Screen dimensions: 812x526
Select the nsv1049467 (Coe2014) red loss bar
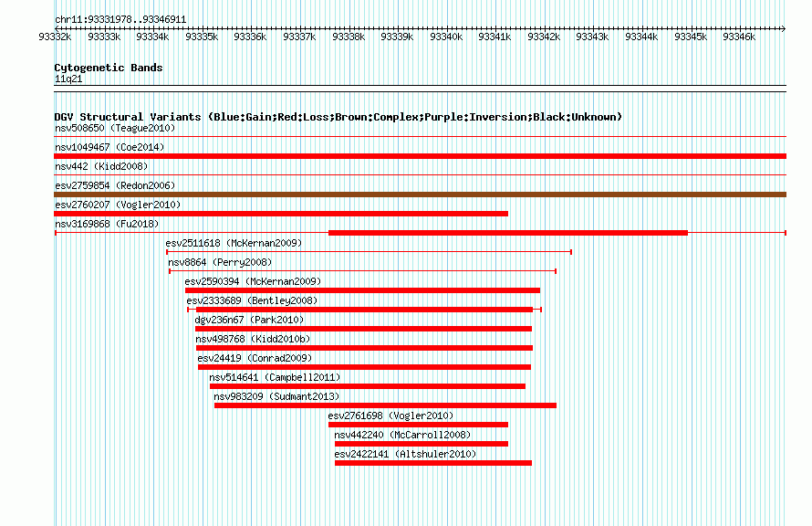coord(420,156)
